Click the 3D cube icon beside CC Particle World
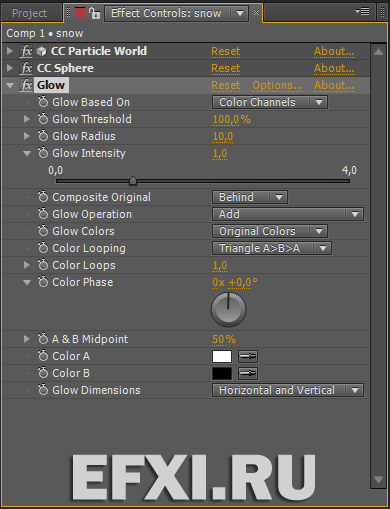The width and height of the screenshot is (390, 509). click(x=41, y=51)
